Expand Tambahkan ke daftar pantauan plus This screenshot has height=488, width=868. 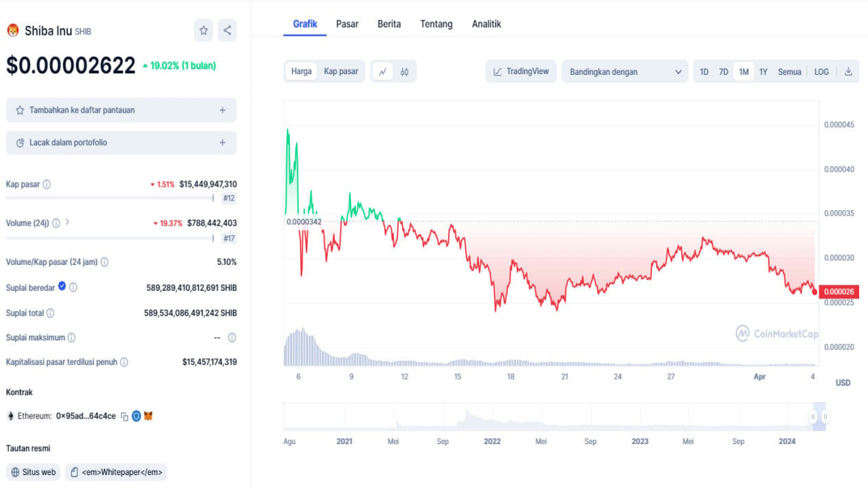[x=222, y=110]
